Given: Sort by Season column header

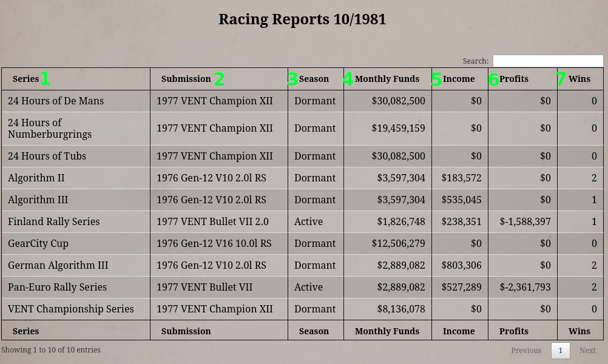Looking at the screenshot, I should point(316,79).
